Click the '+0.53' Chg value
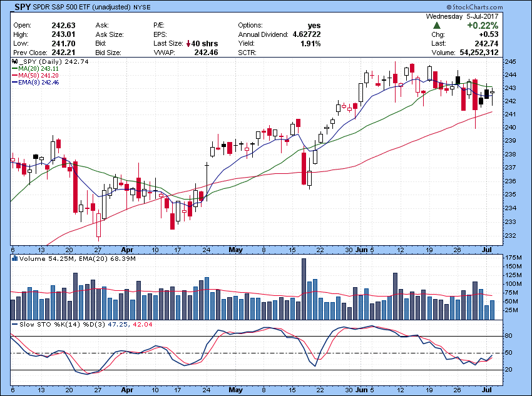This screenshot has width=532, height=396. [489, 34]
